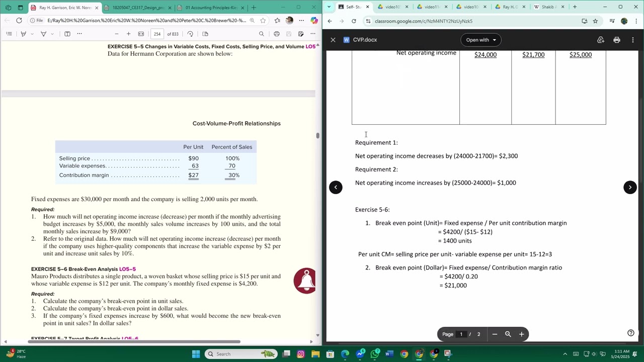Open Word from the taskbar
The image size is (644, 362).
click(x=389, y=354)
